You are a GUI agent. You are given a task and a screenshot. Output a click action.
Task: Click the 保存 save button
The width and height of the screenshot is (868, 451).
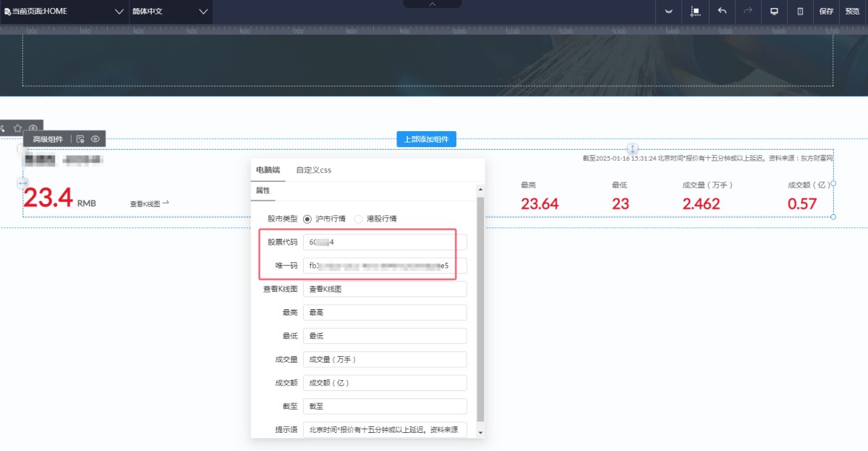tap(826, 12)
